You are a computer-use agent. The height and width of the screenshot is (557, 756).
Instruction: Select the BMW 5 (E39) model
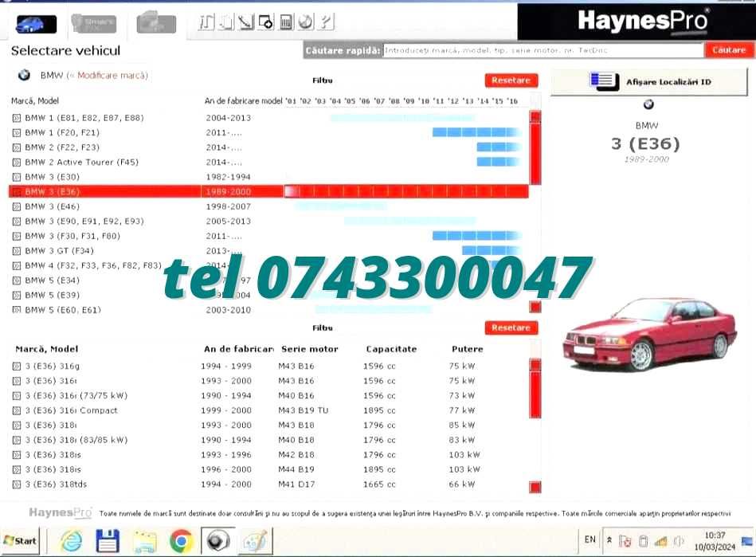tap(52, 295)
